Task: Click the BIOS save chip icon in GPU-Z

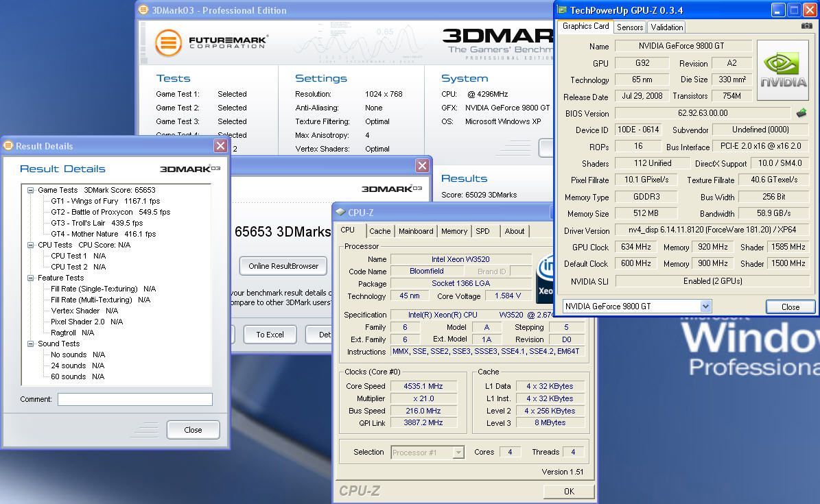Action: click(801, 113)
